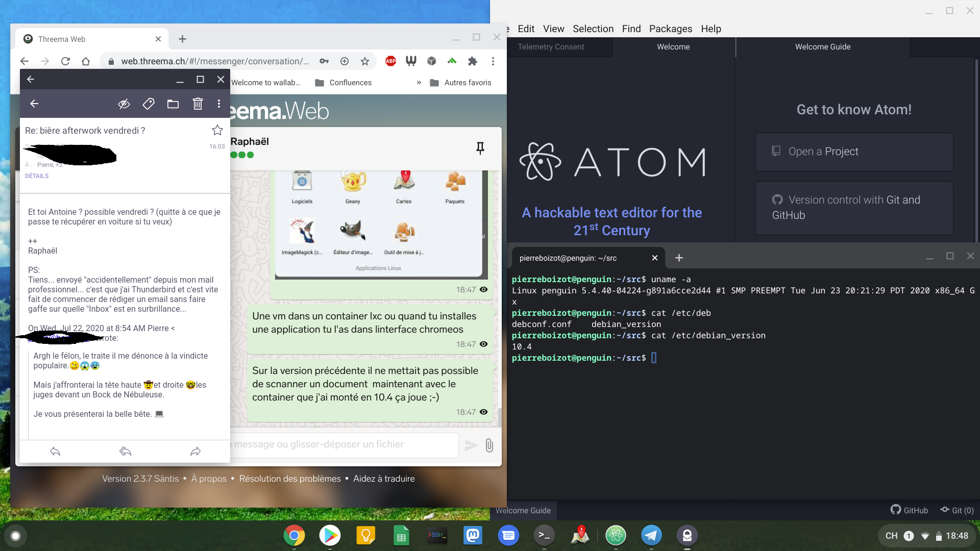
Task: Move email to folder using folder icon
Action: [173, 104]
